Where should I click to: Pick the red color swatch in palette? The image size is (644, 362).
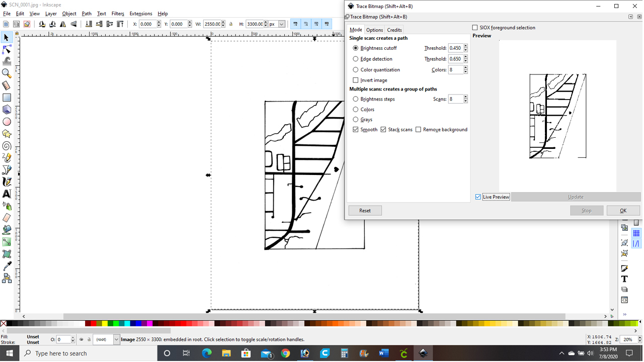94,323
